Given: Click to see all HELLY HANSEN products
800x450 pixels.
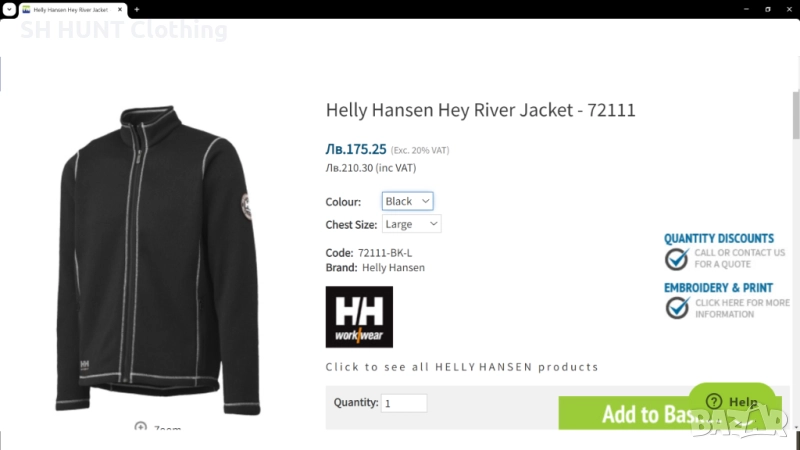Looking at the screenshot, I should [462, 367].
